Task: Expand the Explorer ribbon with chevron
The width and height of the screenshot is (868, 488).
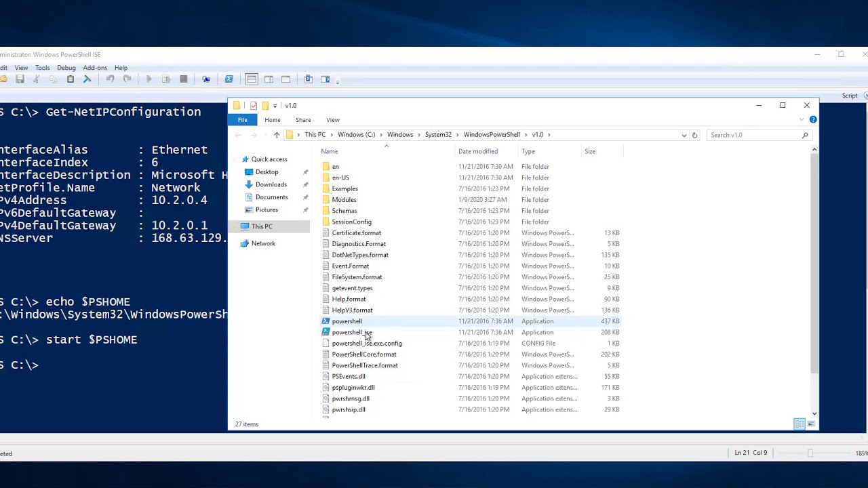Action: click(802, 120)
